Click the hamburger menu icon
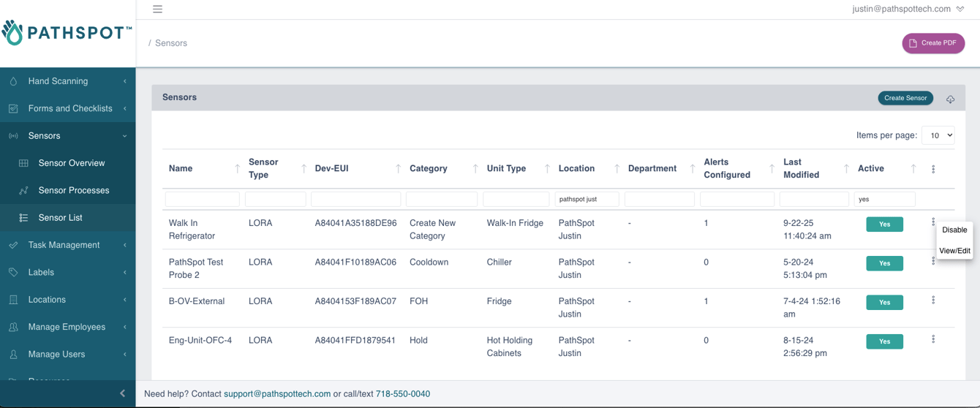 157,10
